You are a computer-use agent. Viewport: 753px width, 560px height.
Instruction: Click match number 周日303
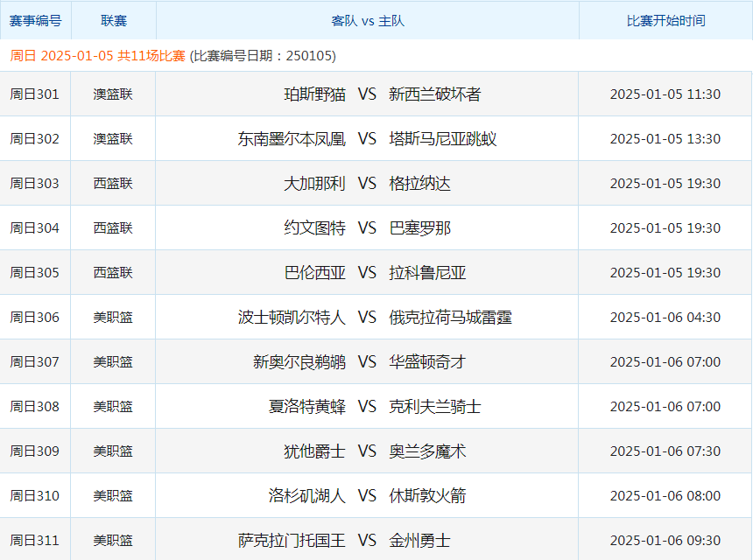[34, 183]
